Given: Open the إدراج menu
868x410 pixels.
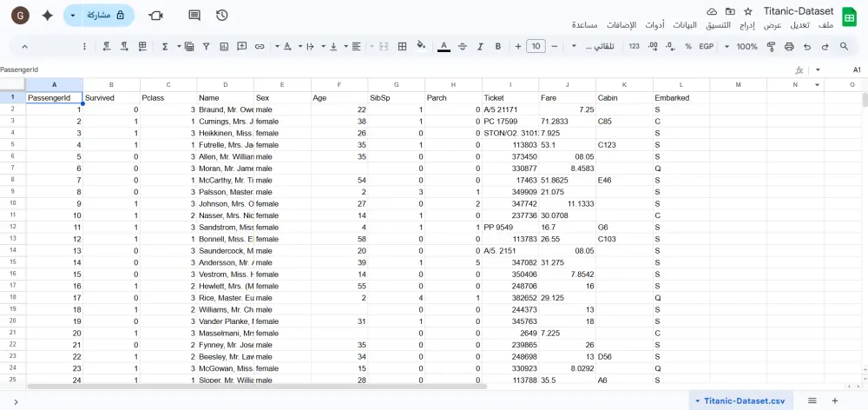Looking at the screenshot, I should (747, 25).
